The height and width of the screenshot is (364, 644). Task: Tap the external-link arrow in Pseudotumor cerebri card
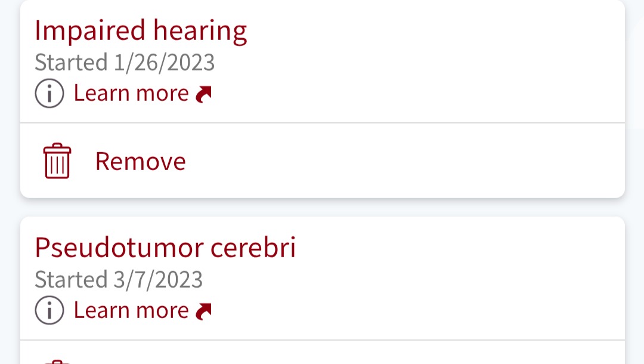pyautogui.click(x=204, y=311)
